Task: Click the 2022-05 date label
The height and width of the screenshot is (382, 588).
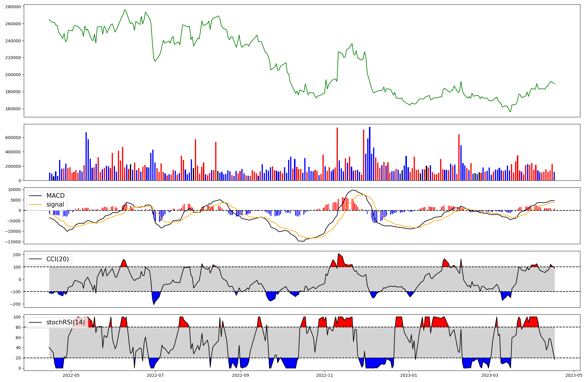Action: tap(71, 375)
